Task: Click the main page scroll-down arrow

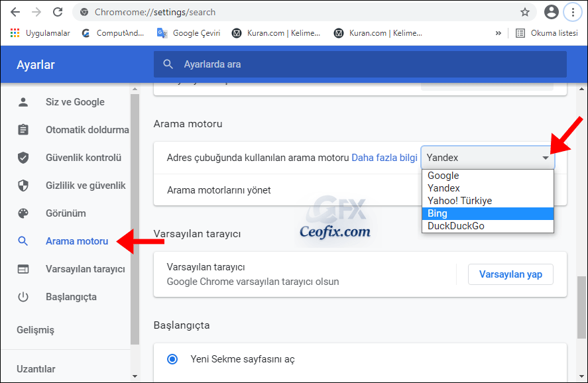Action: (581, 376)
